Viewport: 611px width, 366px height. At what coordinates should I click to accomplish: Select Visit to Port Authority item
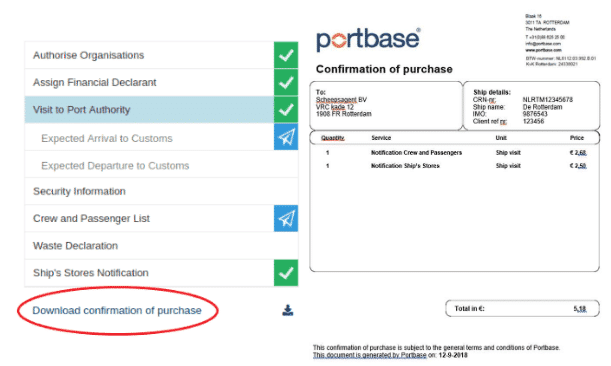tap(149, 110)
